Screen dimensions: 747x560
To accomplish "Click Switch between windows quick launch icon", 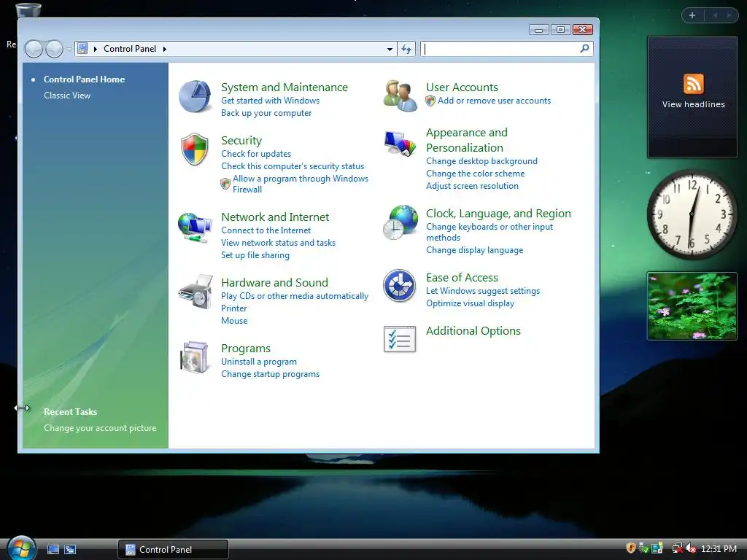I will (x=70, y=550).
